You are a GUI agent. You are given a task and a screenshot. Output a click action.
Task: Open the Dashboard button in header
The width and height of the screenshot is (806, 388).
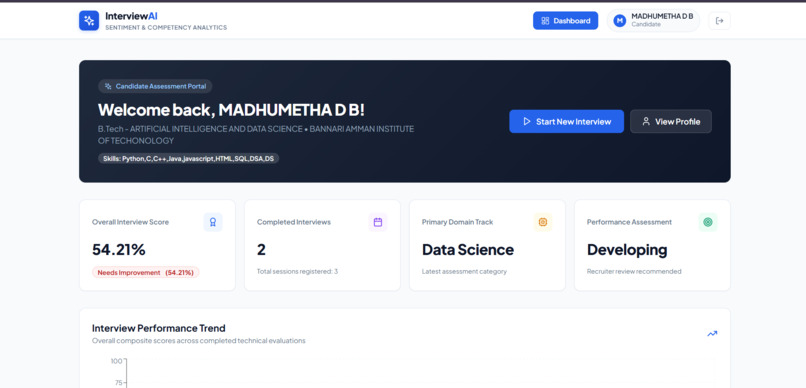click(565, 21)
